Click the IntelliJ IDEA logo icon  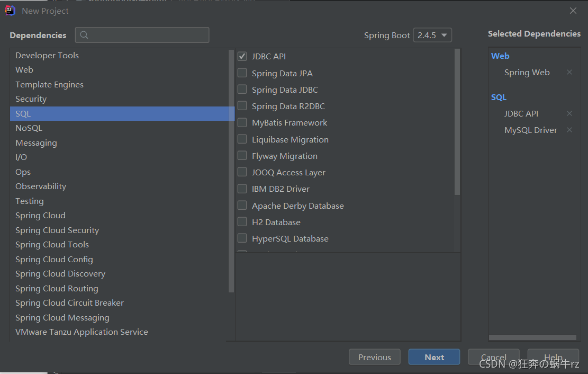pos(10,11)
